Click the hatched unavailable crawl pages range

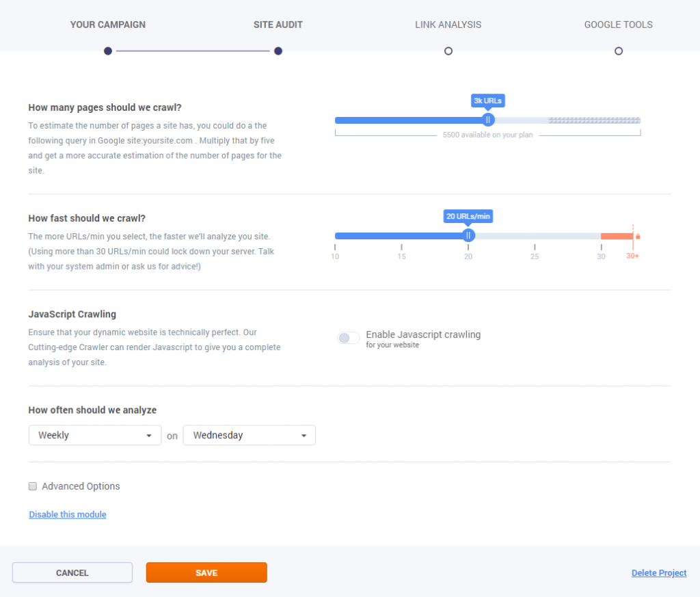point(595,120)
